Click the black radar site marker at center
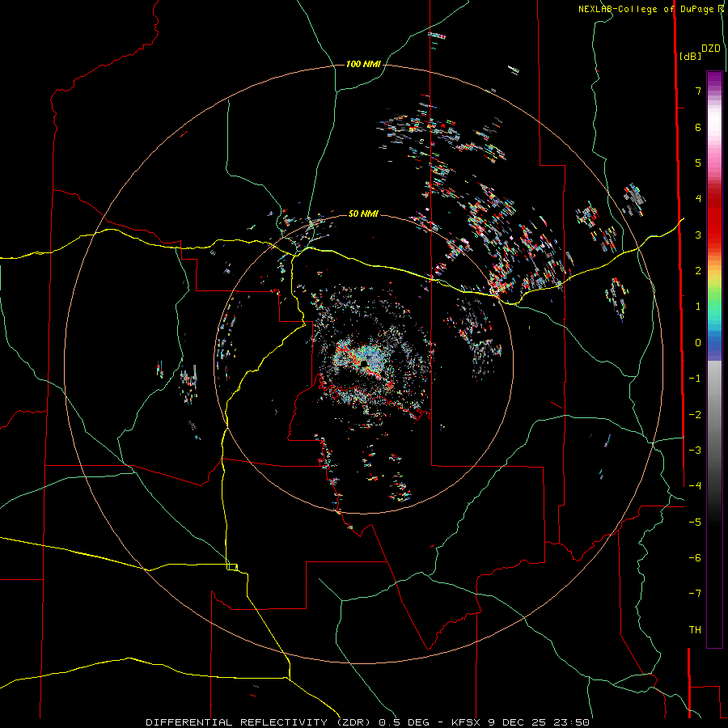 pos(365,363)
